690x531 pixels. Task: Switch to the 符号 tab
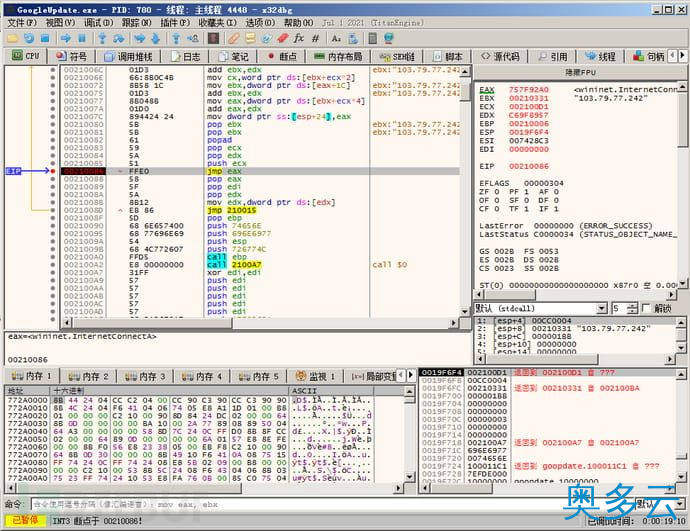click(x=72, y=56)
